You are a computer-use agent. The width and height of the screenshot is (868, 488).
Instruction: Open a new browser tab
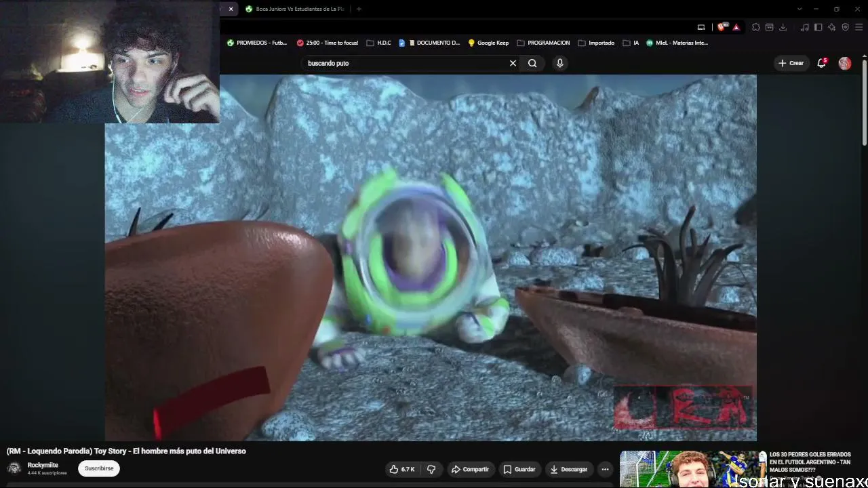[x=359, y=9]
